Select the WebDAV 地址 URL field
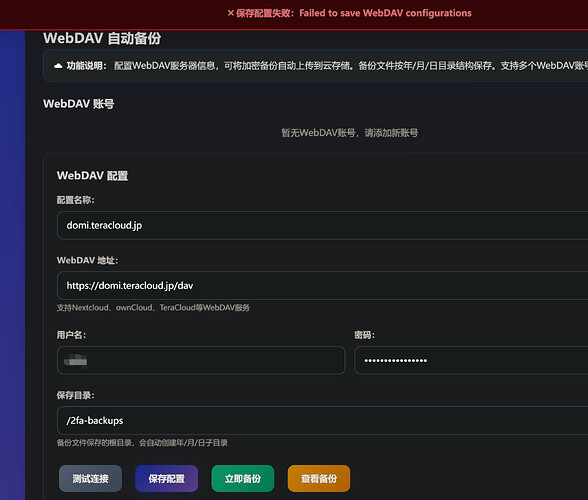The image size is (588, 500). [x=322, y=285]
